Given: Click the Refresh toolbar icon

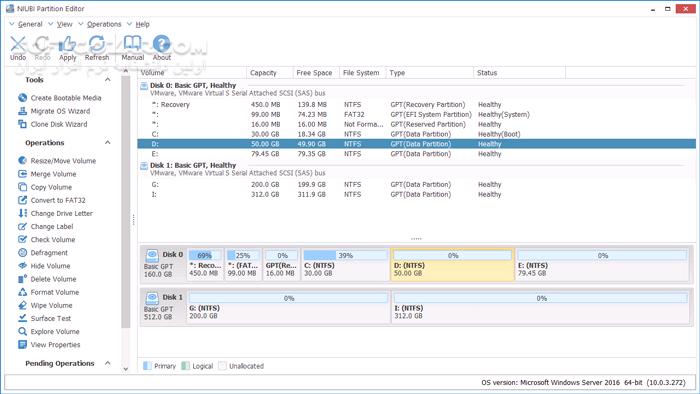Looking at the screenshot, I should coord(97,44).
